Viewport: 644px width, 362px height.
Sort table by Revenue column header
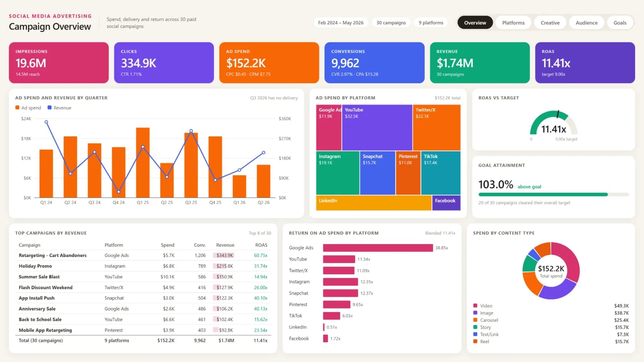pyautogui.click(x=225, y=245)
